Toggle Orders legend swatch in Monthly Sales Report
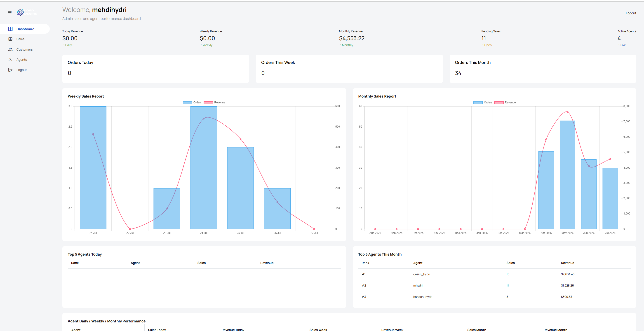The image size is (644, 331). (478, 103)
